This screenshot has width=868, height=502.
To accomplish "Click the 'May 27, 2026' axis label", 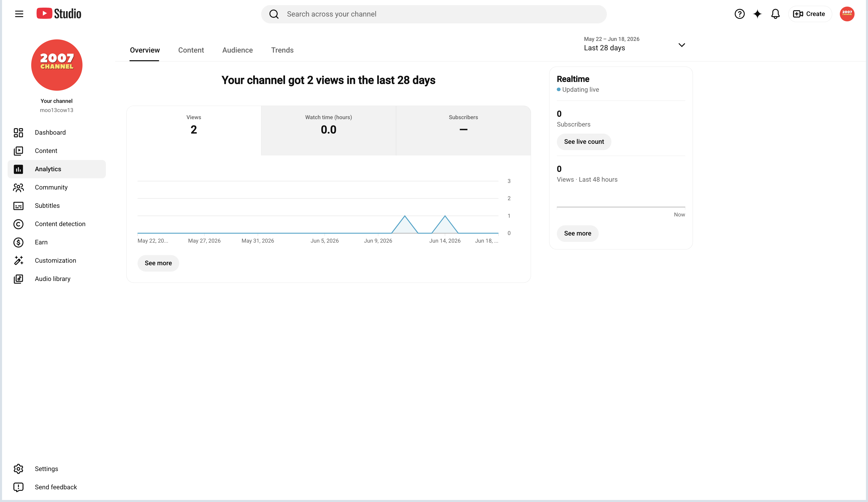I will tap(204, 241).
